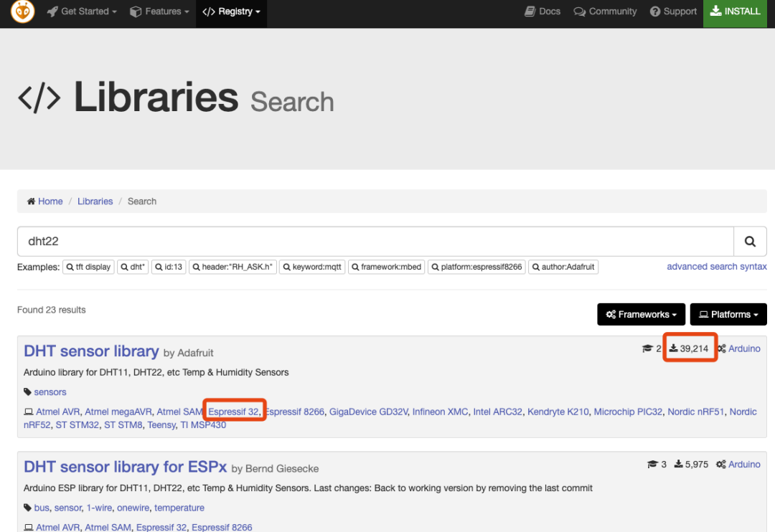Focus the dht22 search field
The image size is (775, 532).
(375, 242)
